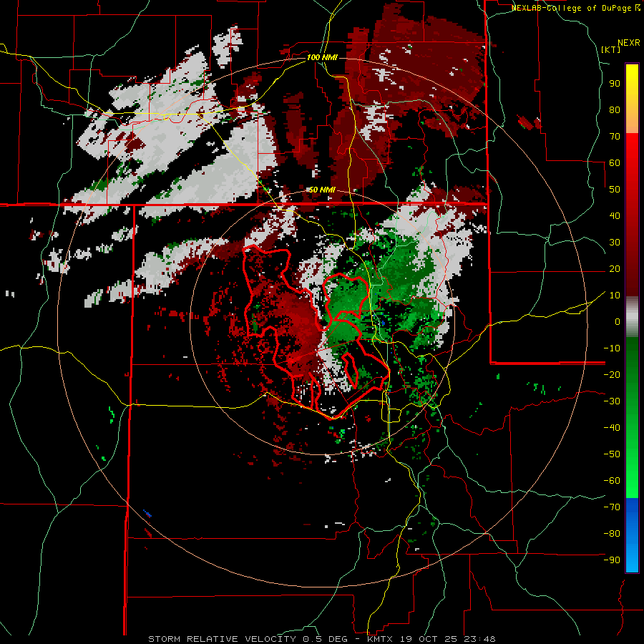Select the -30 value on velocity scale
Viewport: 644px width, 644px height.
[x=612, y=401]
